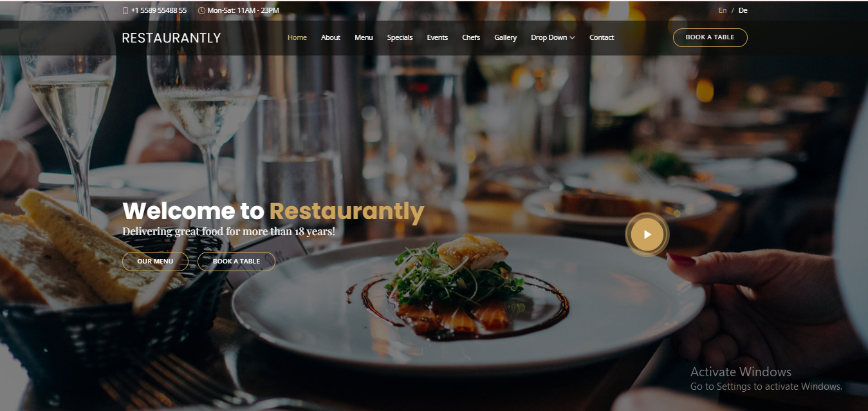This screenshot has width=868, height=411.
Task: Click hero Book a Table button
Action: click(236, 262)
